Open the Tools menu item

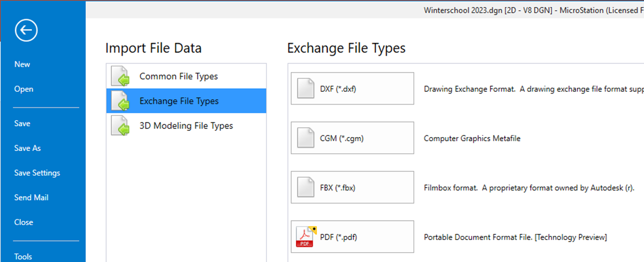23,256
